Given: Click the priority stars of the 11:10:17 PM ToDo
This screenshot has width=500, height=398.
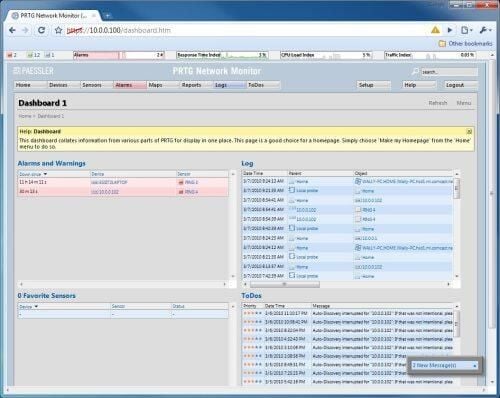Looking at the screenshot, I should pyautogui.click(x=252, y=313).
